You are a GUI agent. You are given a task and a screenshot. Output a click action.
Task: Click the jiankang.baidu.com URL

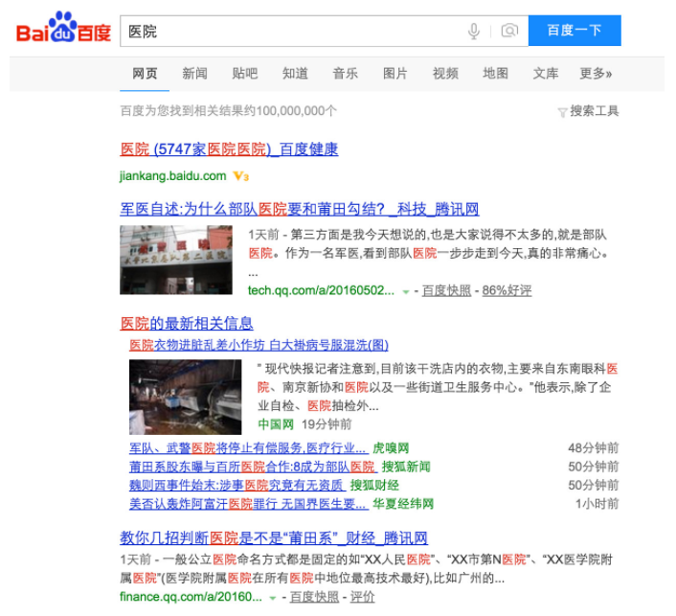[x=173, y=176]
